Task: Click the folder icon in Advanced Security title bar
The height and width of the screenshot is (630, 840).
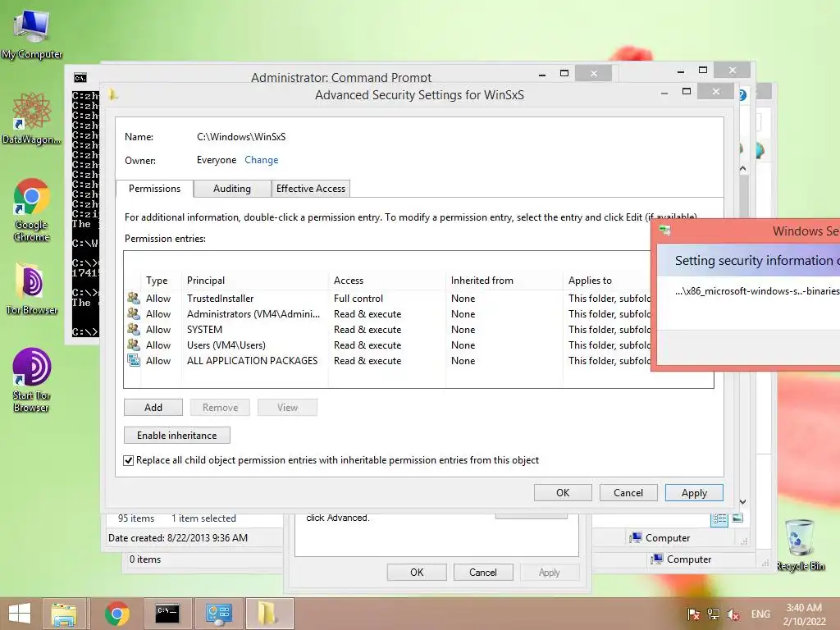Action: (x=113, y=95)
